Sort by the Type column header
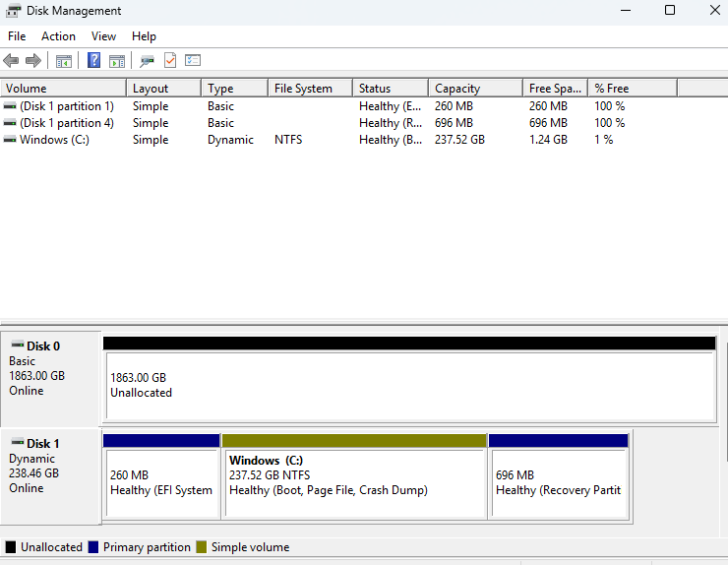This screenshot has width=728, height=565. [x=235, y=89]
